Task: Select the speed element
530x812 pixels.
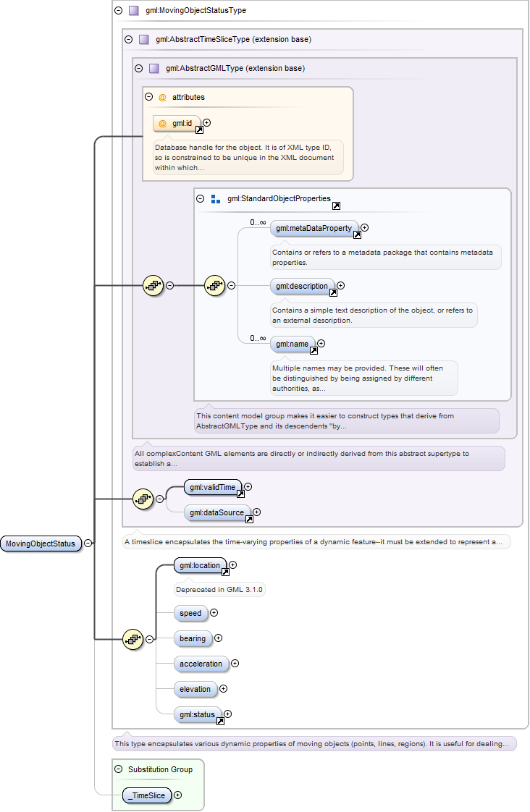Action: (x=190, y=613)
